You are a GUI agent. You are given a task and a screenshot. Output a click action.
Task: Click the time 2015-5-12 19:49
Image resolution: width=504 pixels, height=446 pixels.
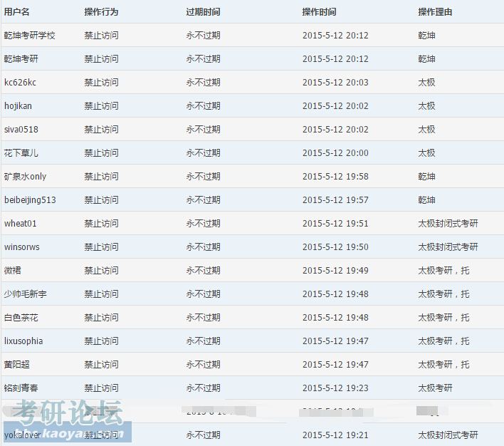tap(335, 270)
